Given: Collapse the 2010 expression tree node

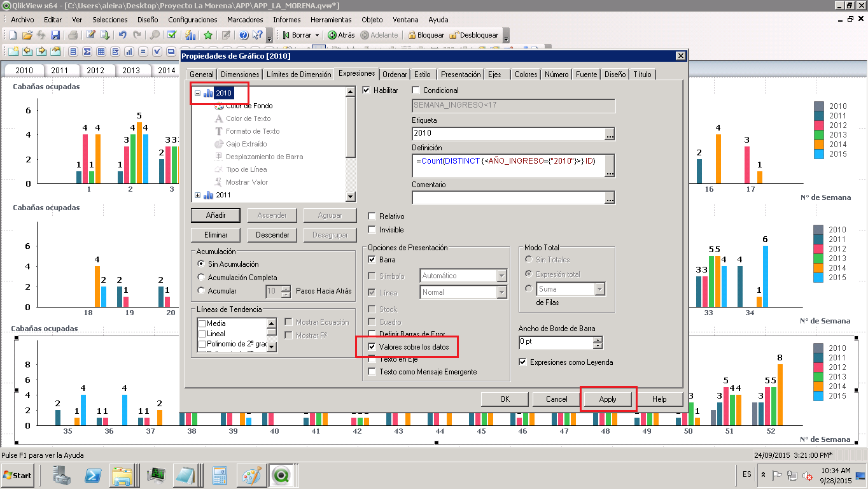Looking at the screenshot, I should tap(197, 93).
